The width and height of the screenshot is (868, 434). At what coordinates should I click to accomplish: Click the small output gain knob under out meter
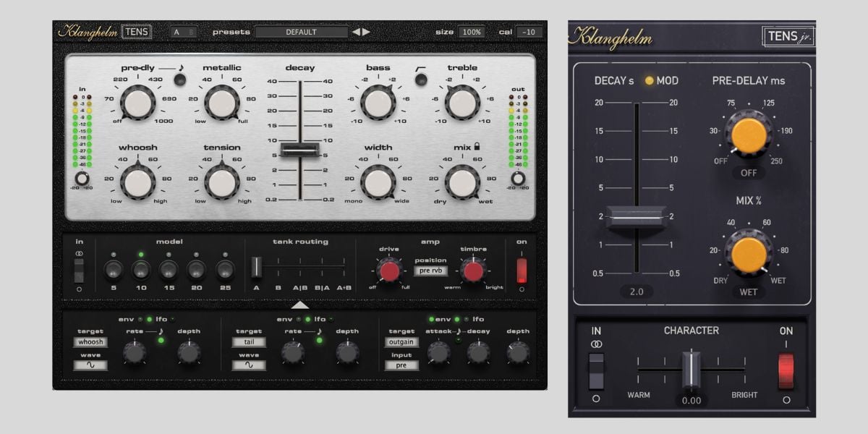pyautogui.click(x=518, y=179)
